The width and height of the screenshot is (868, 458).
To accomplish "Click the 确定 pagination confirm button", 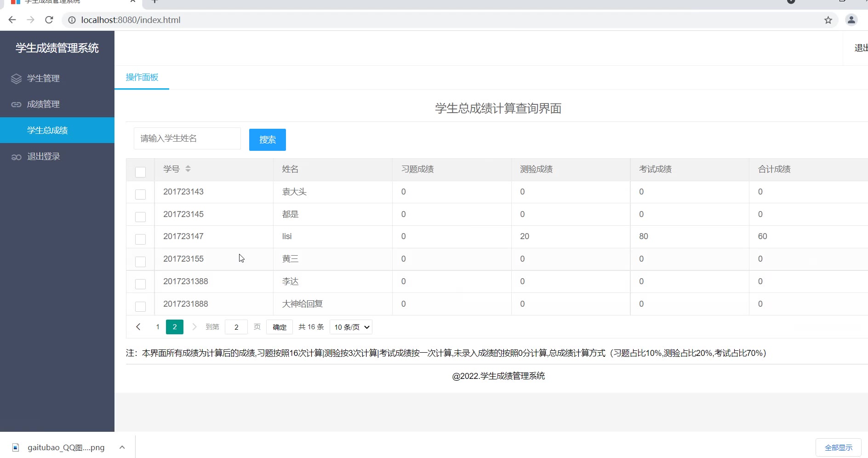I will click(280, 327).
